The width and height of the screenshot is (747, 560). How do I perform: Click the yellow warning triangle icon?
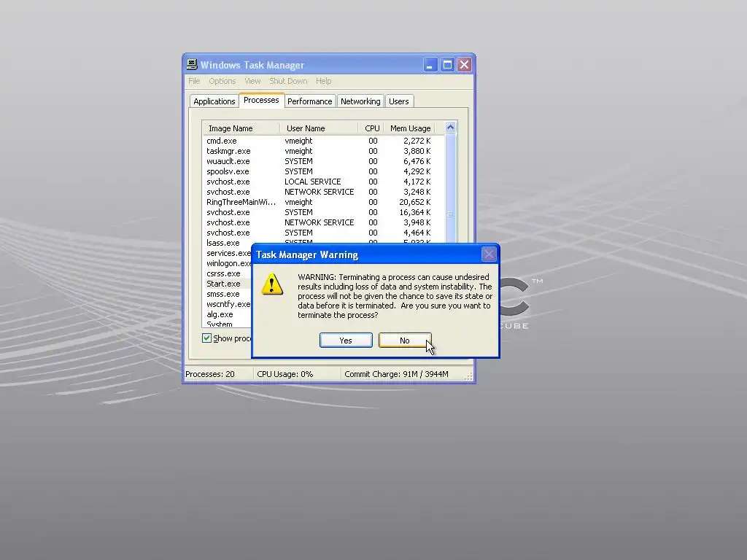(x=272, y=284)
